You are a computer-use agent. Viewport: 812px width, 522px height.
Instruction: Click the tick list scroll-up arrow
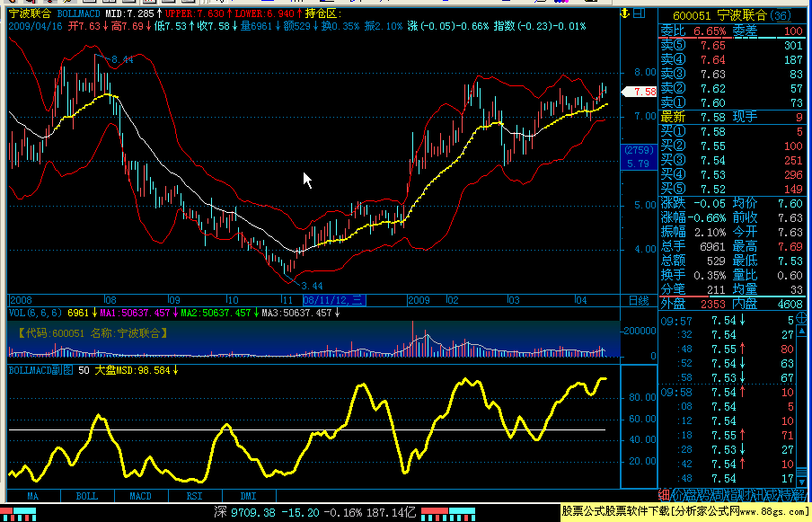(x=801, y=331)
